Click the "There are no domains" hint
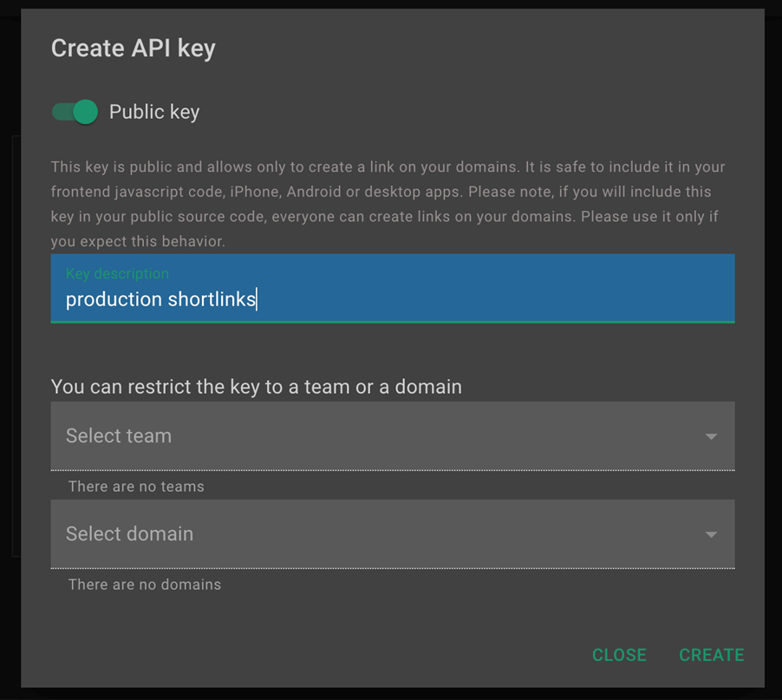The image size is (782, 700). tap(144, 585)
